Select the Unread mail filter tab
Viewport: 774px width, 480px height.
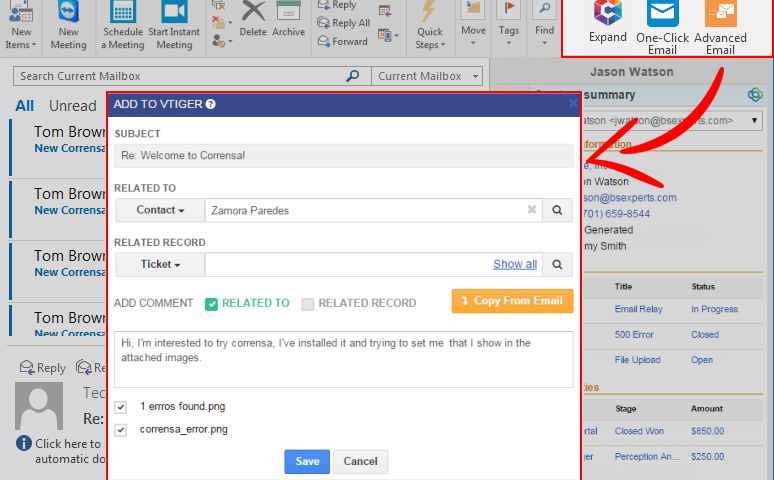pyautogui.click(x=73, y=106)
